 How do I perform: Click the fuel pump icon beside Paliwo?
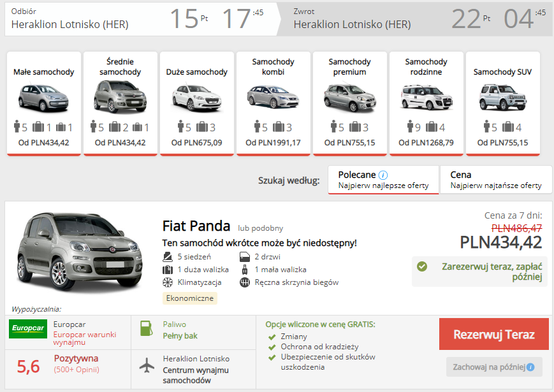click(146, 328)
